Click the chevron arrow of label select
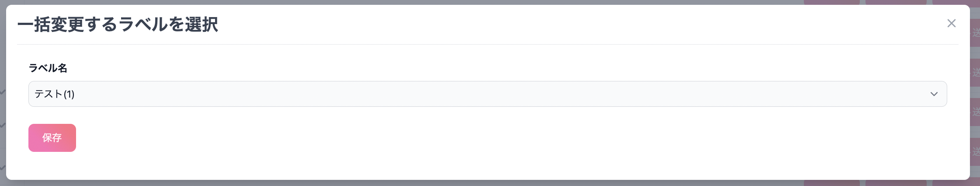 (x=934, y=94)
